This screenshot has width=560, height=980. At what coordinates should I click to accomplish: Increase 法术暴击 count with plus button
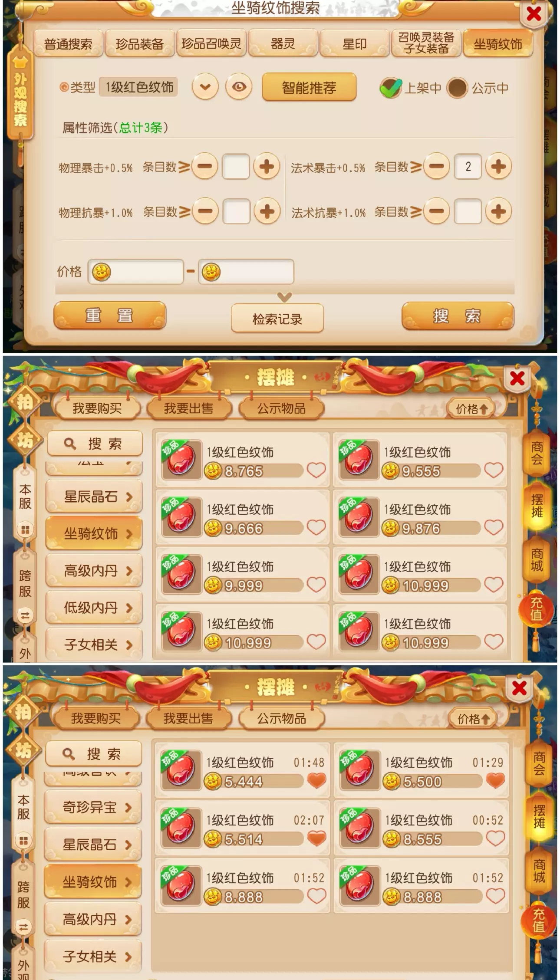click(498, 166)
